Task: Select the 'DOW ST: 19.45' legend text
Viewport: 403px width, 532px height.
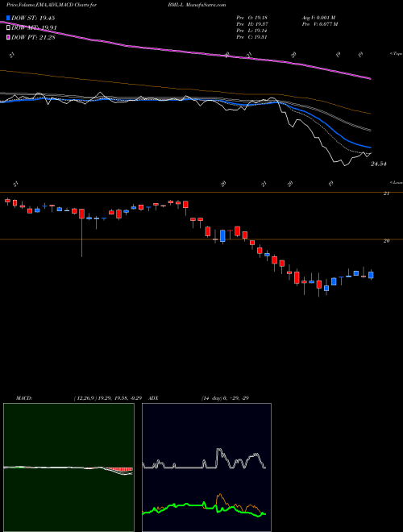Action: (33, 18)
